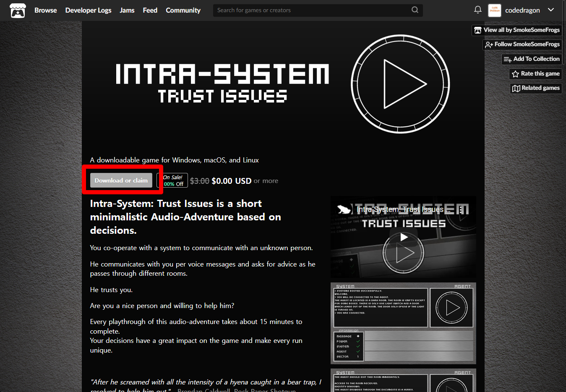Click the codedragon profile avatar
The height and width of the screenshot is (392, 566).
tap(495, 10)
